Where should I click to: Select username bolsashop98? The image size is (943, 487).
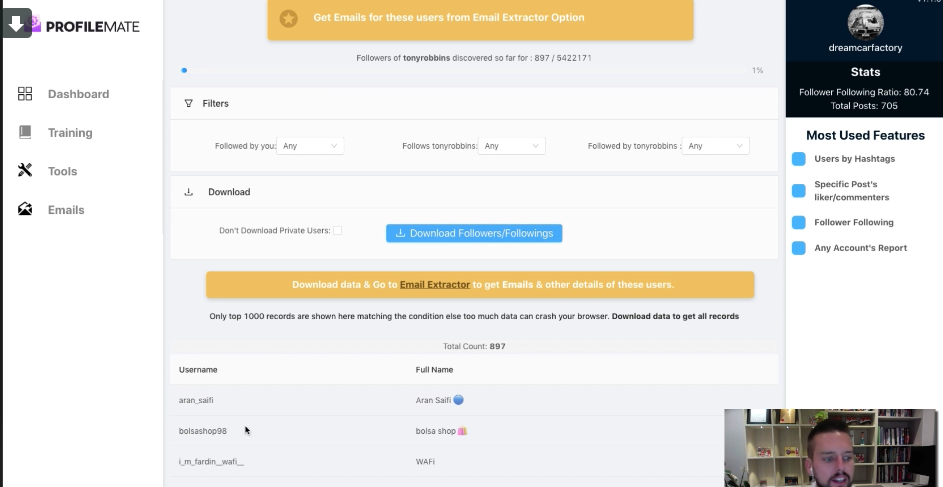[x=203, y=431]
